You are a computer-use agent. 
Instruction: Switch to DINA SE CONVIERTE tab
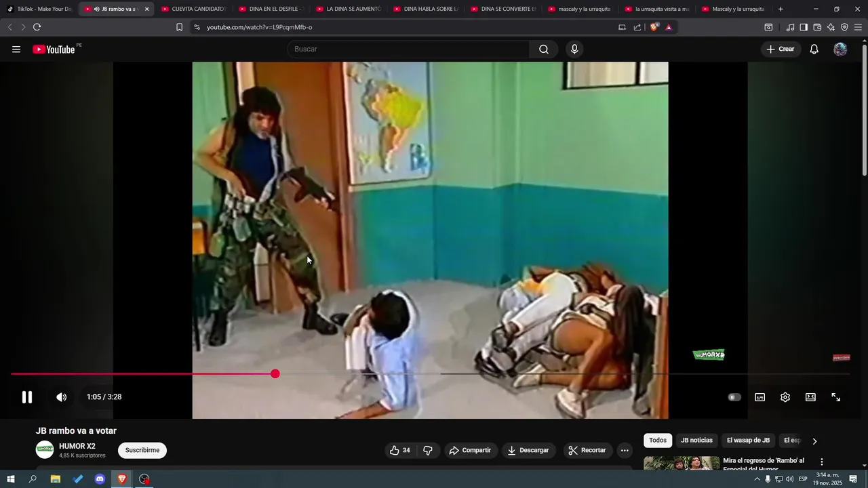[x=502, y=9]
